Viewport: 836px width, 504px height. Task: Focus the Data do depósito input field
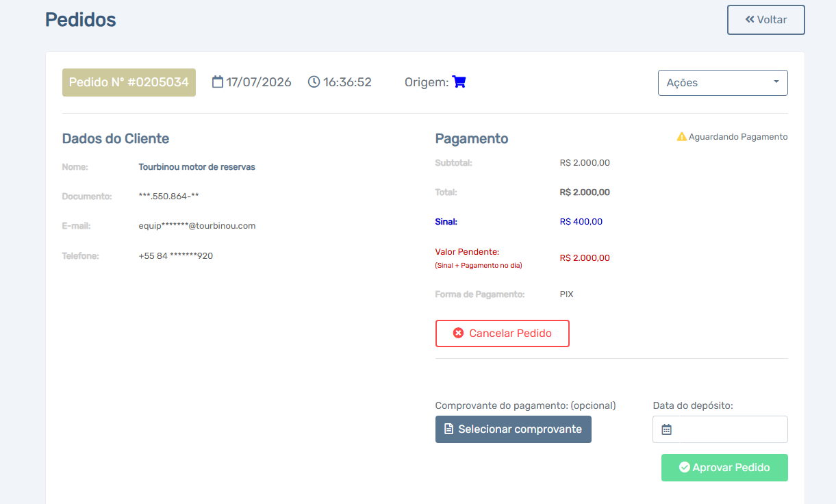coord(720,429)
